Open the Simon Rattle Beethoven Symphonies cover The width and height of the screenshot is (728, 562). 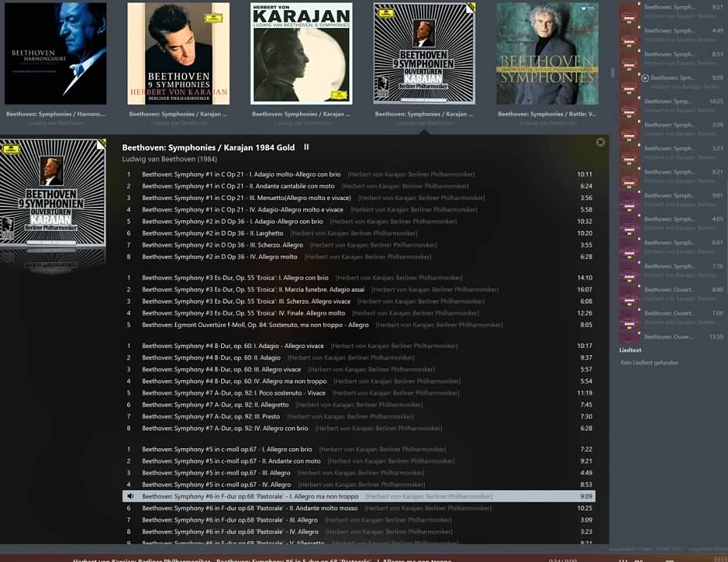[x=547, y=53]
